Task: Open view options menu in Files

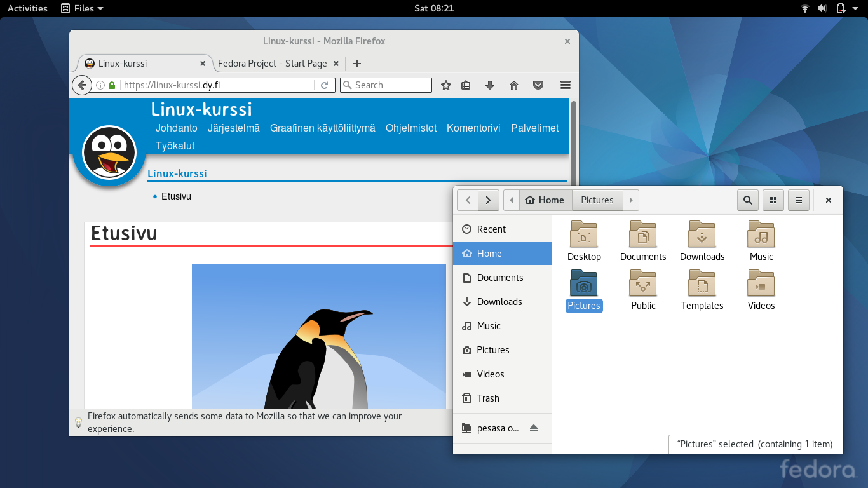Action: [x=799, y=200]
